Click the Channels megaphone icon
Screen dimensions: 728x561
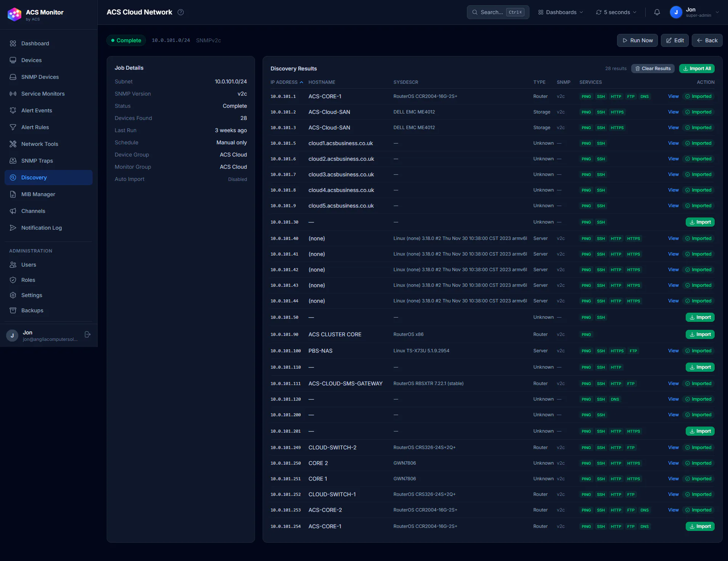[13, 211]
